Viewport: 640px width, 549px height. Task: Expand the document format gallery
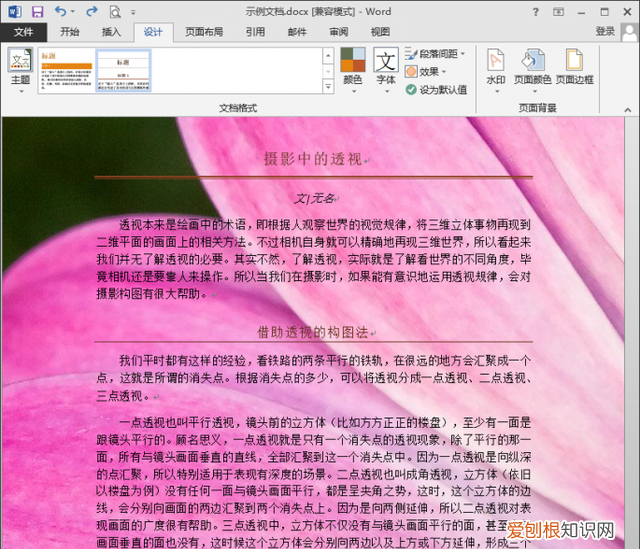point(328,86)
